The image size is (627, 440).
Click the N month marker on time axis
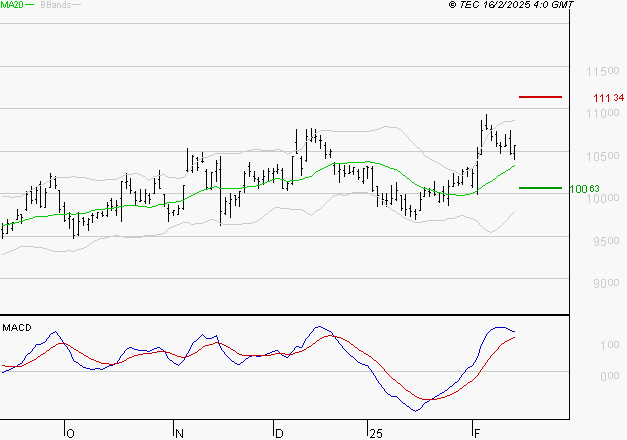(179, 434)
